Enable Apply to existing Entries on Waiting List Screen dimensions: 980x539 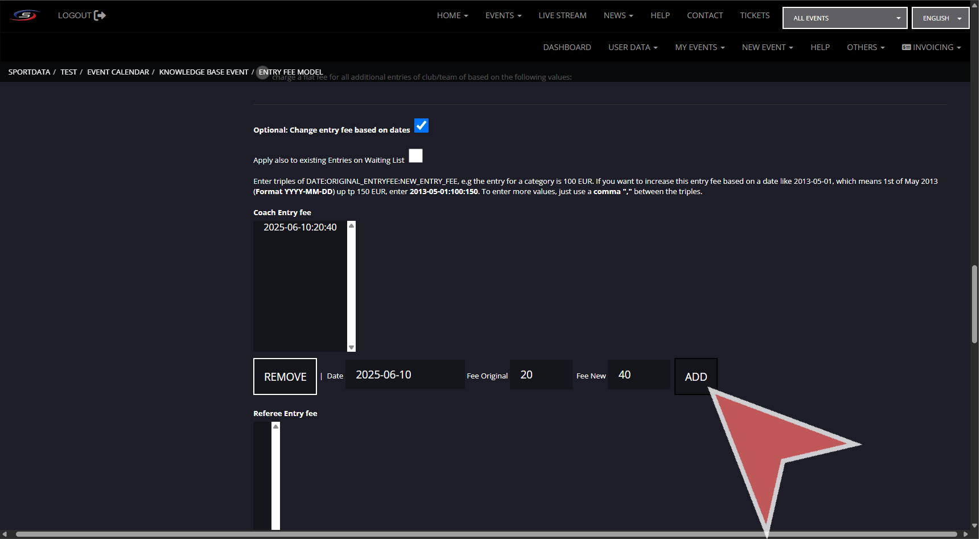[x=415, y=156]
